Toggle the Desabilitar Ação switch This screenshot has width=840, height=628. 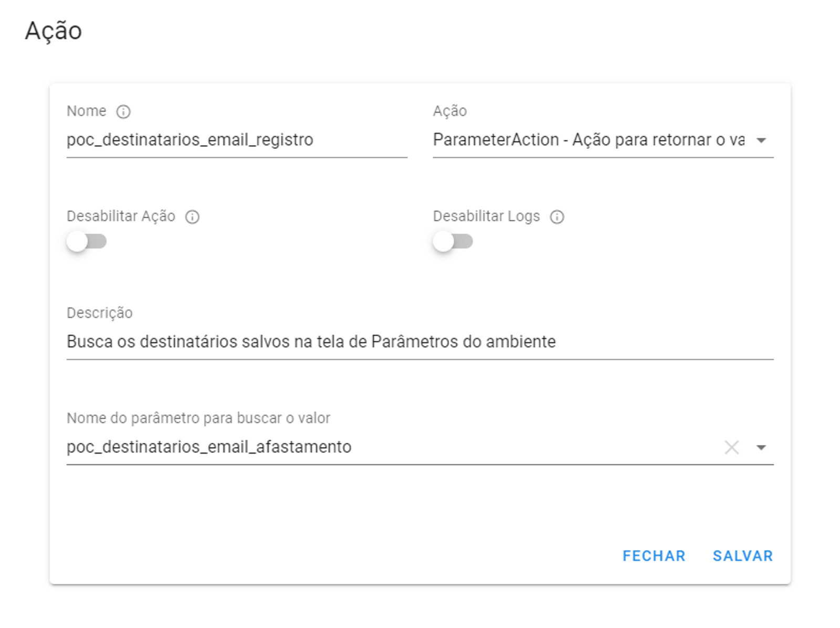click(87, 241)
